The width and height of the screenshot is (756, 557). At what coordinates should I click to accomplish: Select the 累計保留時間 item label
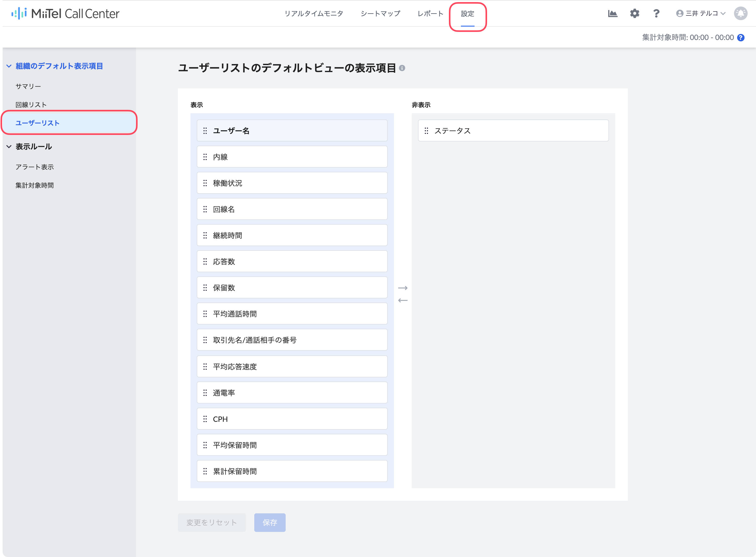click(x=235, y=471)
